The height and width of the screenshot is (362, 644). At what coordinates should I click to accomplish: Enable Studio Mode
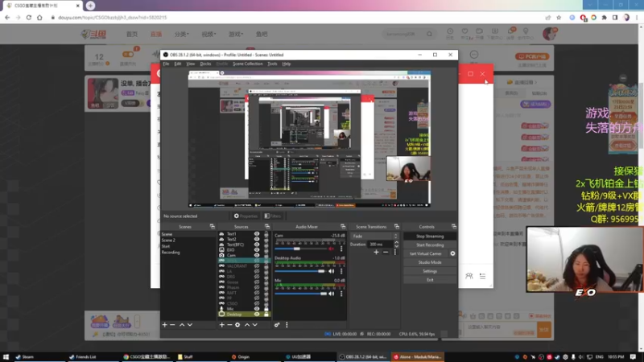coord(430,262)
